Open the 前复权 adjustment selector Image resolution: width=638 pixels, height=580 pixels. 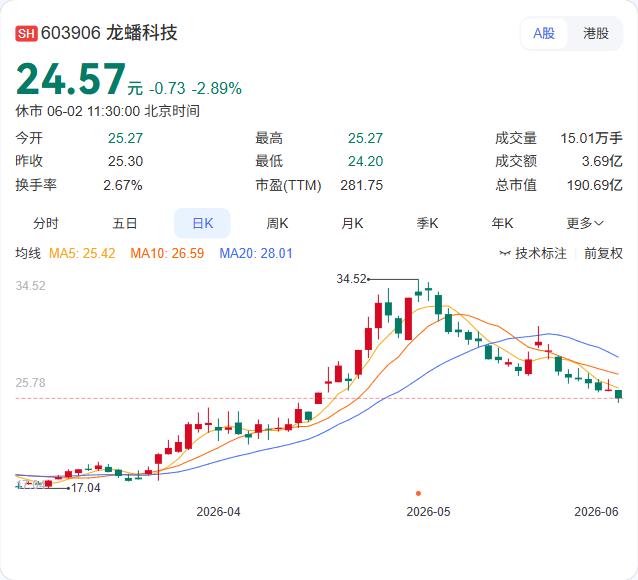(603, 254)
